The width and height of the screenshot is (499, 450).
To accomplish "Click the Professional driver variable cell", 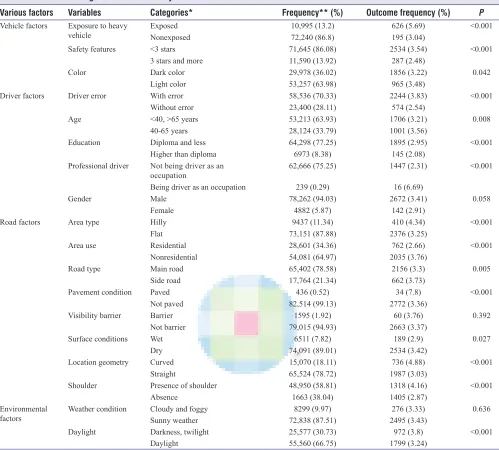I will 98,166.
